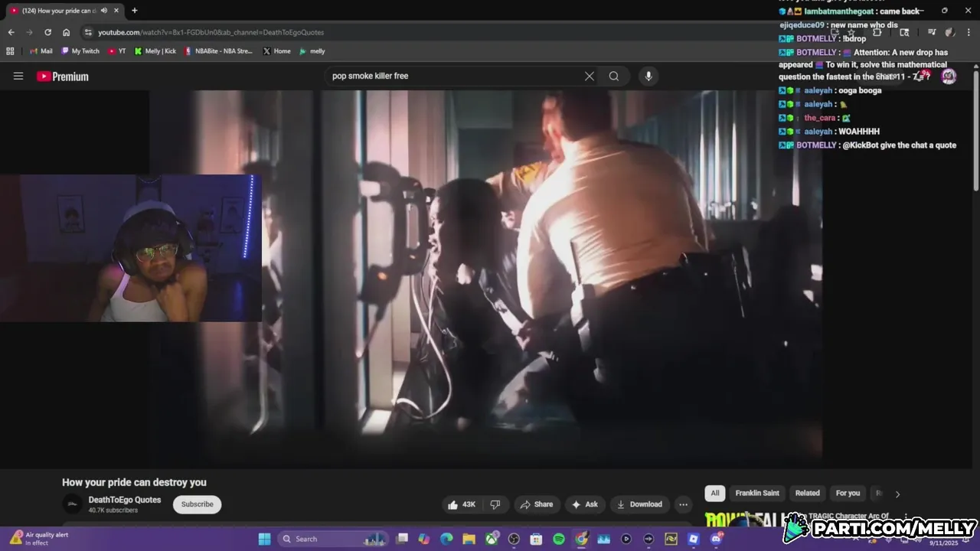Select the Franklin Saint filter chip
980x551 pixels.
pyautogui.click(x=757, y=494)
